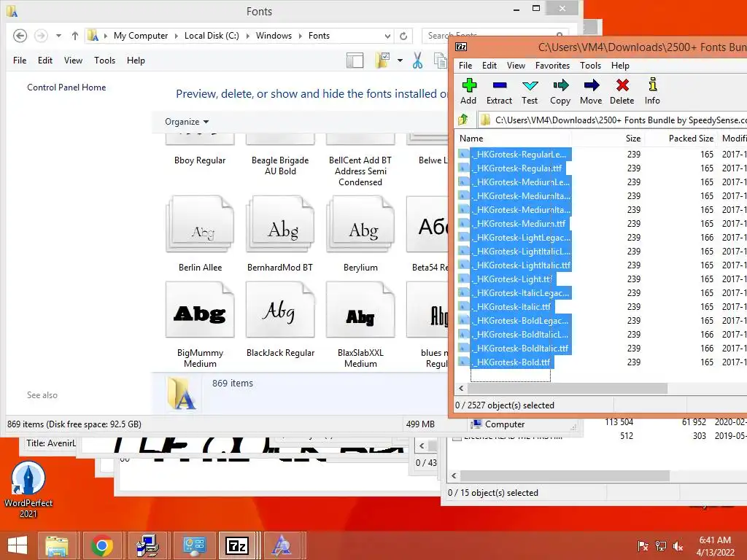This screenshot has width=747, height=560.
Task: Click the muted volume tray icon
Action: [678, 546]
